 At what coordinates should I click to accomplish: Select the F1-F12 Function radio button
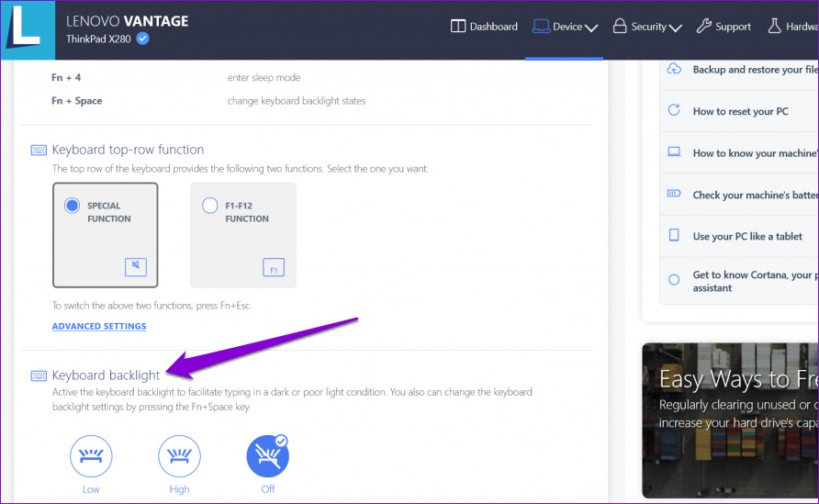pyautogui.click(x=210, y=206)
